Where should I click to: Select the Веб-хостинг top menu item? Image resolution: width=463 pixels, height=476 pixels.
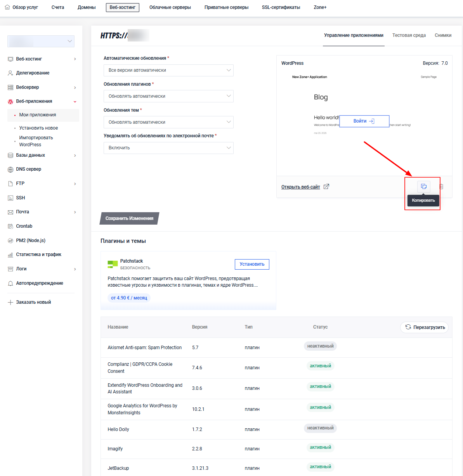123,7
